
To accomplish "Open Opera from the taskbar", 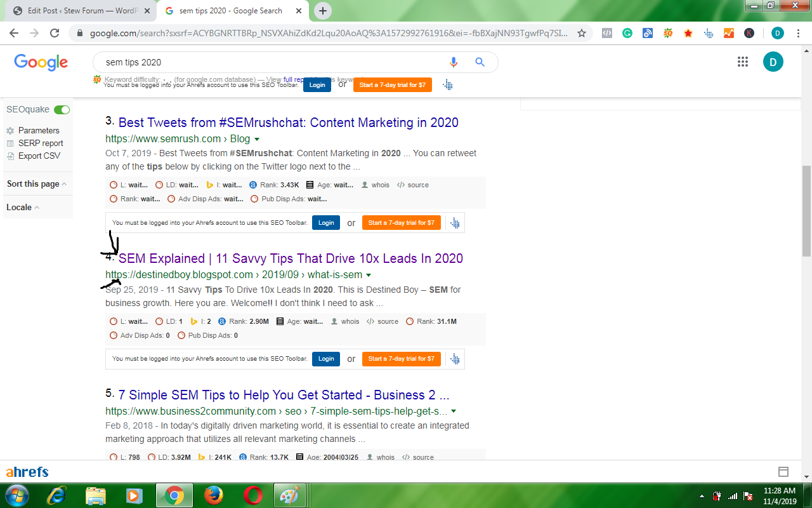I will pos(253,495).
